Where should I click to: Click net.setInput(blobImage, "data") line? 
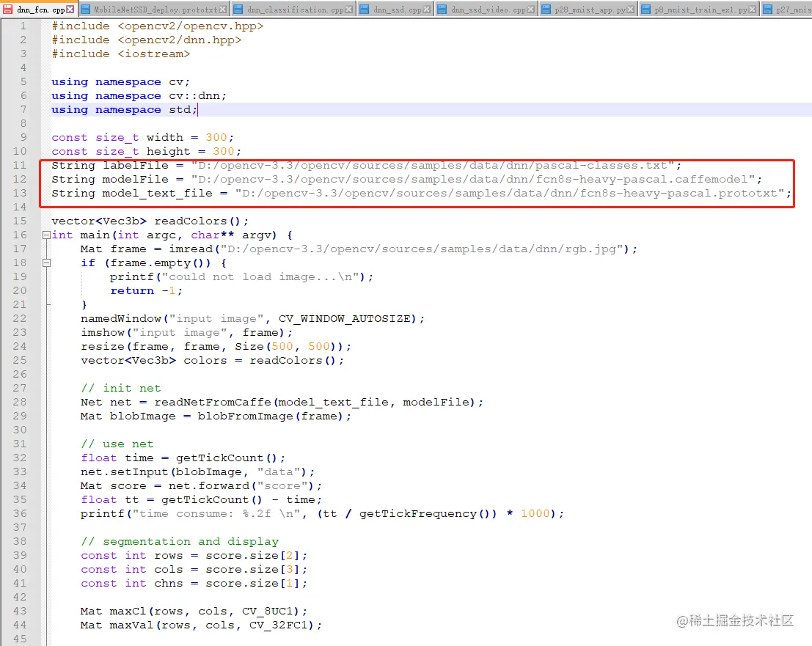coord(197,472)
